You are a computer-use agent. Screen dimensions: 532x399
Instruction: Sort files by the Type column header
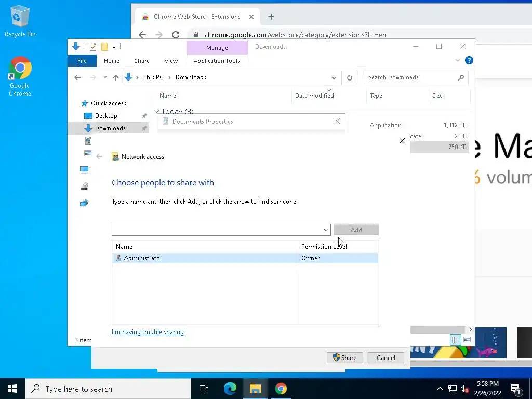pos(376,96)
